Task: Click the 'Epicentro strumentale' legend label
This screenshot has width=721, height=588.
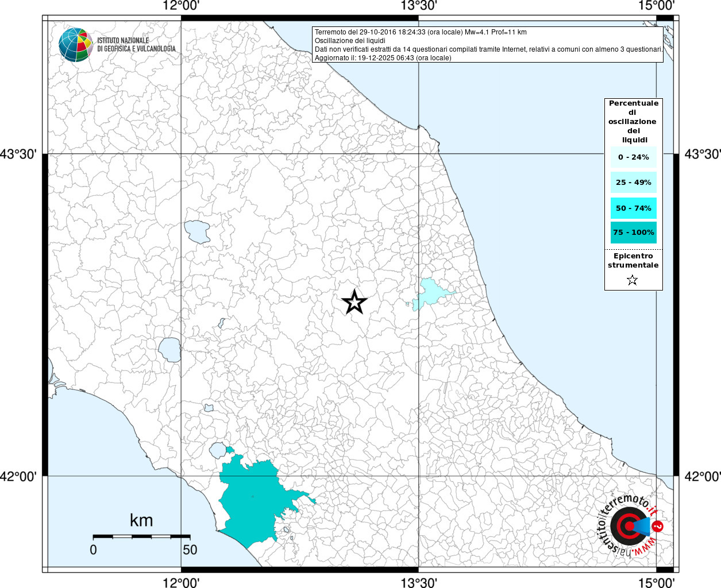Action: (633, 261)
